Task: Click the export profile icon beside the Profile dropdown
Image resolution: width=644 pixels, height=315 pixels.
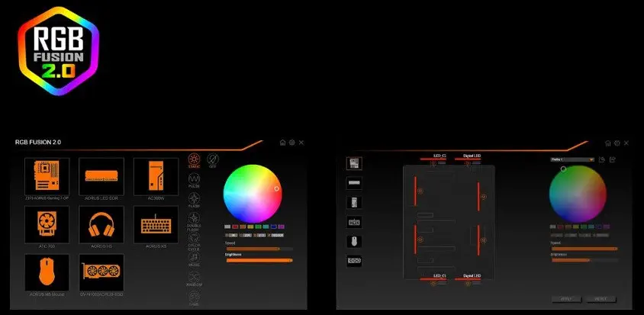Action: 613,159
